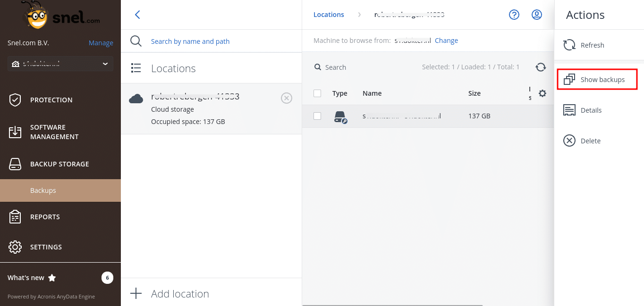
Task: Click the help question mark icon
Action: [x=514, y=15]
